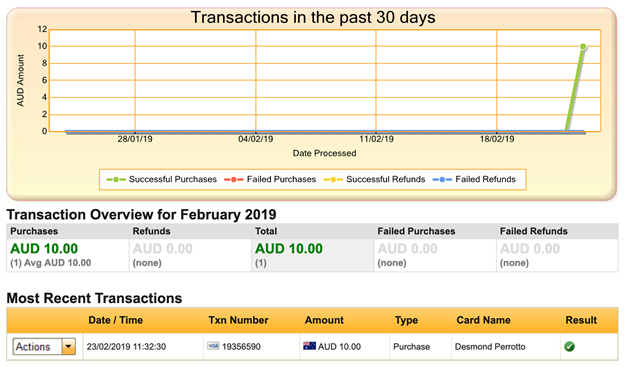624x367 pixels.
Task: Click the Result column header
Action: (581, 320)
